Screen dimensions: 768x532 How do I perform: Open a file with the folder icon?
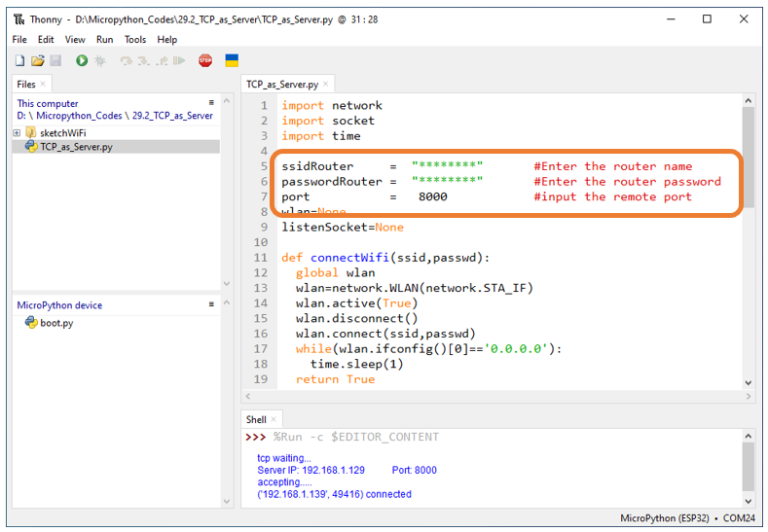click(x=37, y=60)
